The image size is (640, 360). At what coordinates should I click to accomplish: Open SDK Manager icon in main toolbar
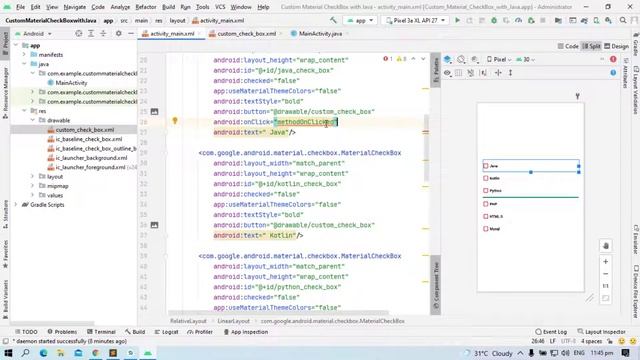click(608, 20)
